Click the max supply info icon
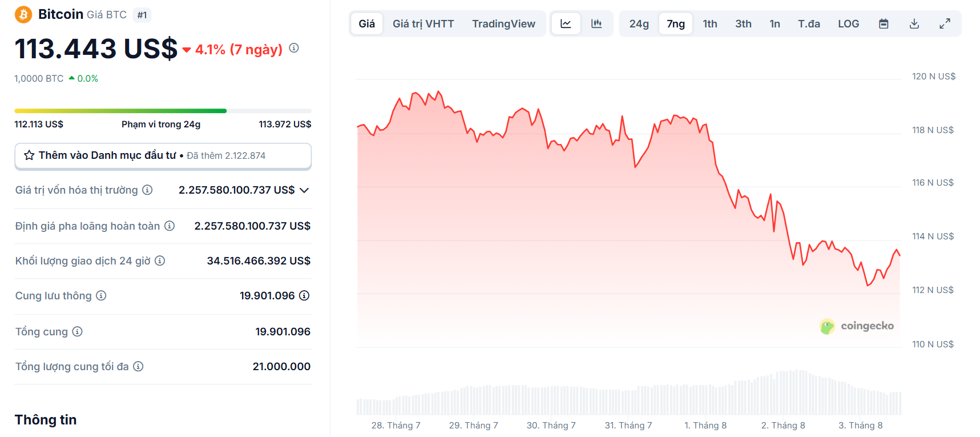980x437 pixels. [138, 366]
